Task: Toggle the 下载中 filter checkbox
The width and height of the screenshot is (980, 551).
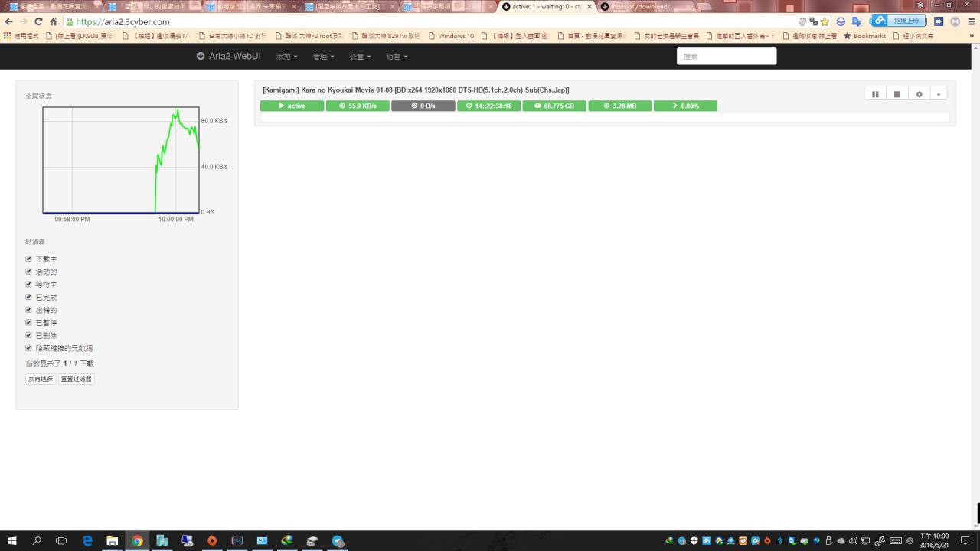Action: 29,259
